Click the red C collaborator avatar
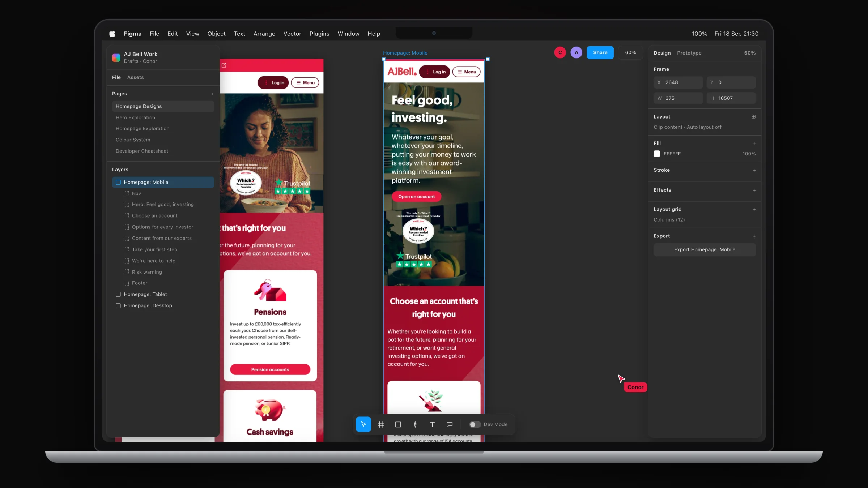 [560, 52]
